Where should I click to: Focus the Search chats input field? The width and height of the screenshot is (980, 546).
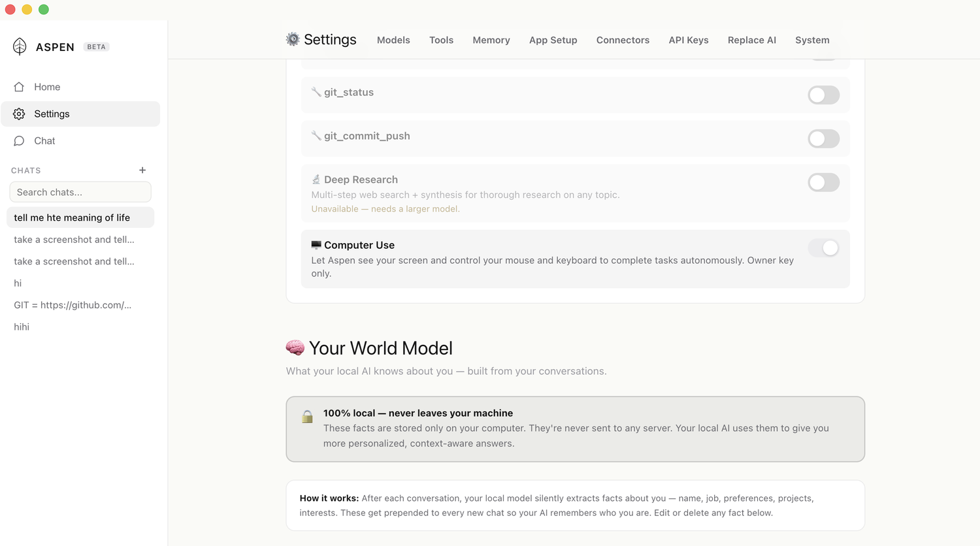point(80,192)
